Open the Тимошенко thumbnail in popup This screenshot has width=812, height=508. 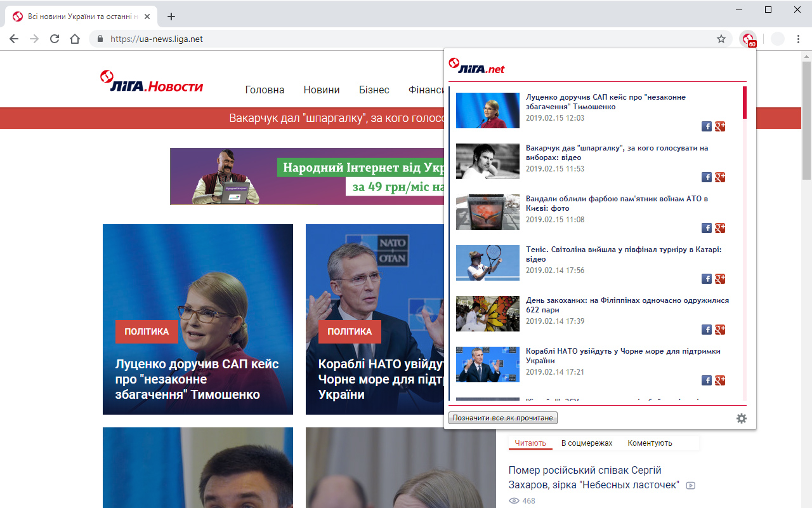pos(488,110)
